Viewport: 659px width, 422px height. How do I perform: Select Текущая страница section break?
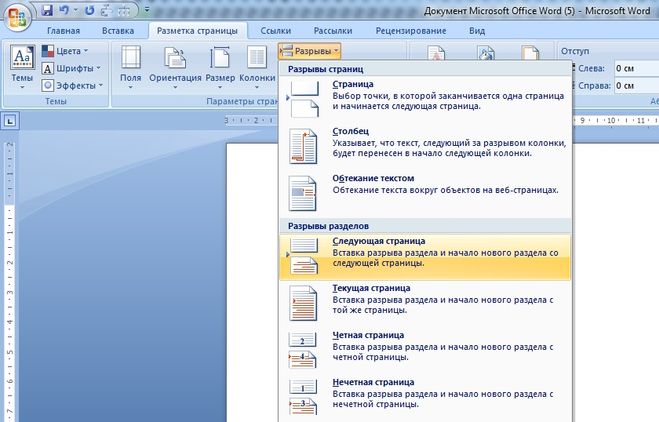(425, 303)
